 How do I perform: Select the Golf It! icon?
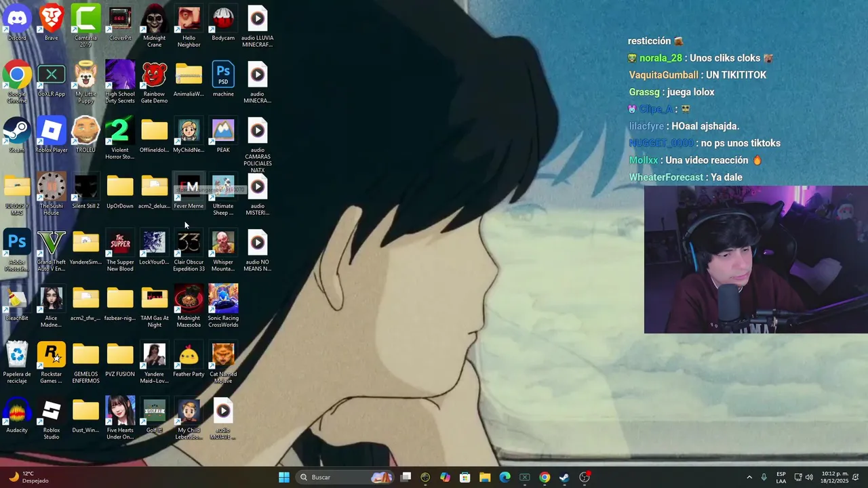click(155, 416)
